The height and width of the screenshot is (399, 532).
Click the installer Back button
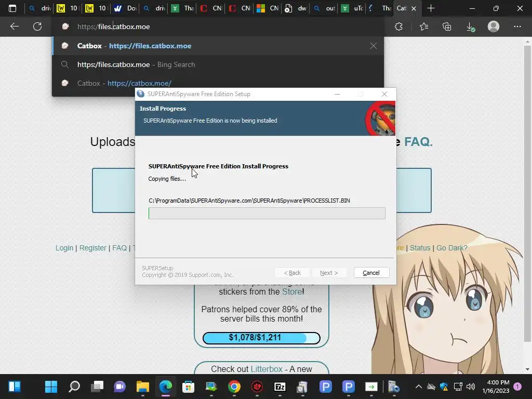click(292, 273)
